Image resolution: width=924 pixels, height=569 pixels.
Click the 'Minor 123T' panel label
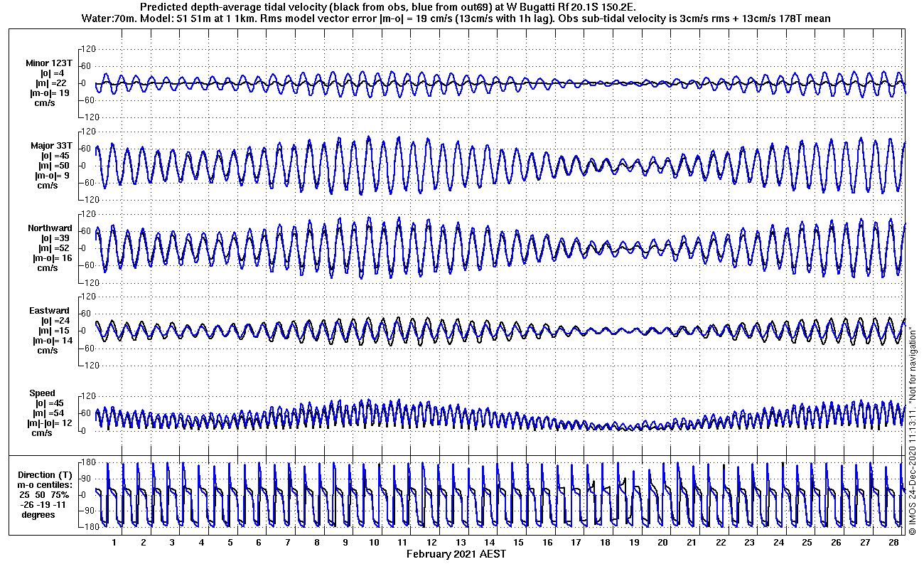49,63
